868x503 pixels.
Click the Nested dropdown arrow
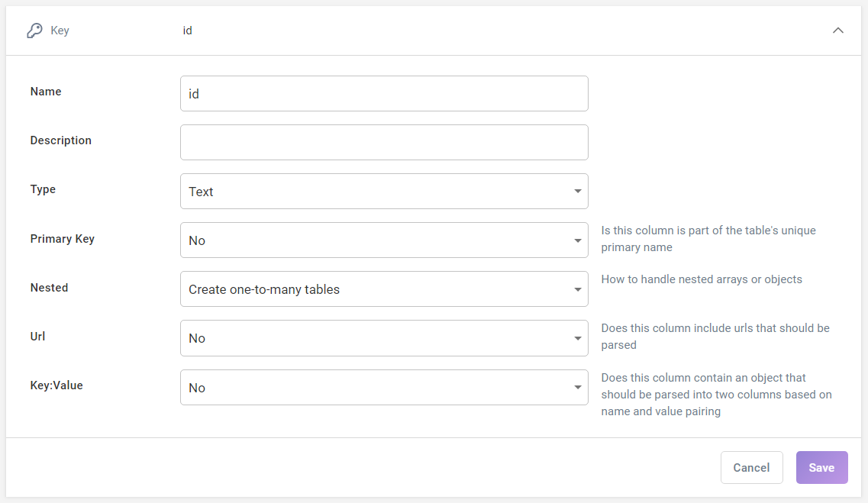pos(578,289)
